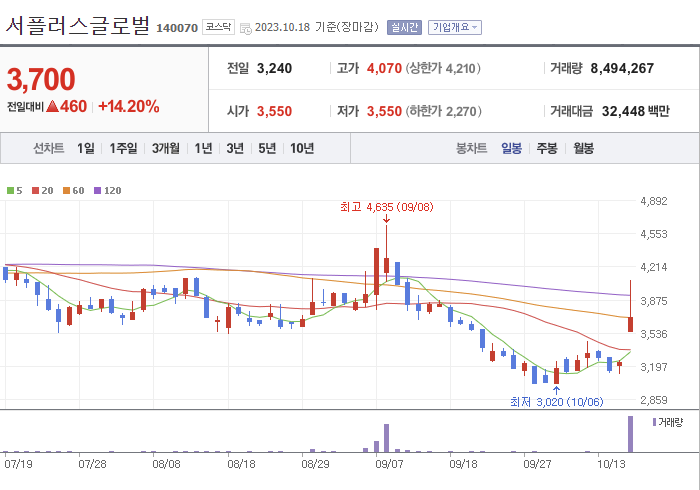This screenshot has height=490, width=700.
Task: Click the calendar icon beside the date
Action: (x=246, y=29)
